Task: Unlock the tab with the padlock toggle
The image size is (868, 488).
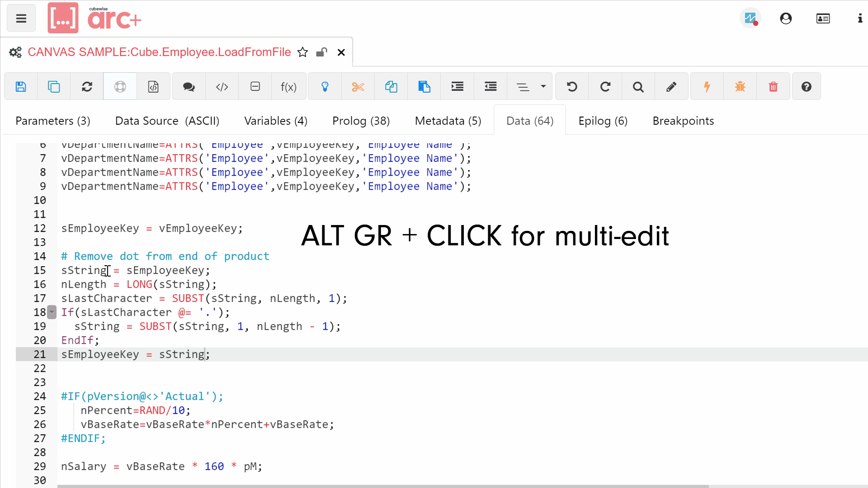Action: 321,52
